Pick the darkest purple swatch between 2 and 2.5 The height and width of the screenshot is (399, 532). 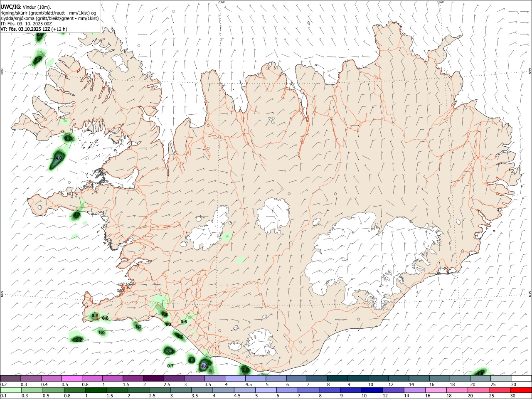(153, 378)
